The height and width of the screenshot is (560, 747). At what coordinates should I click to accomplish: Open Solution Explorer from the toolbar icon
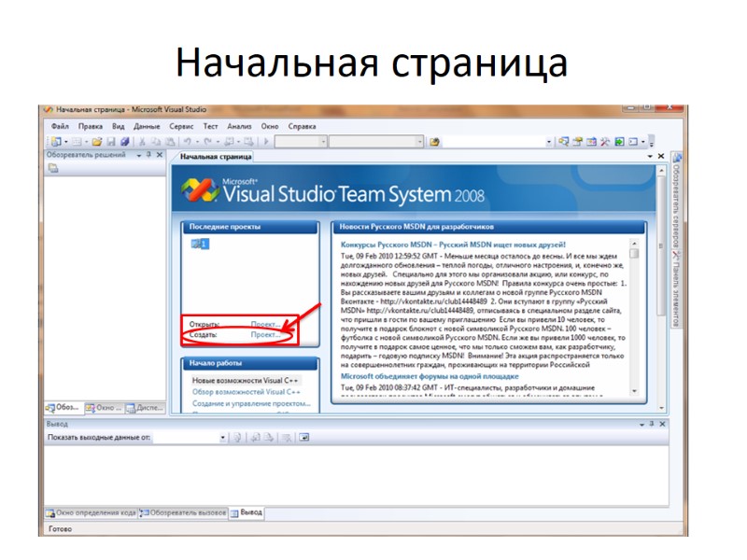(564, 142)
